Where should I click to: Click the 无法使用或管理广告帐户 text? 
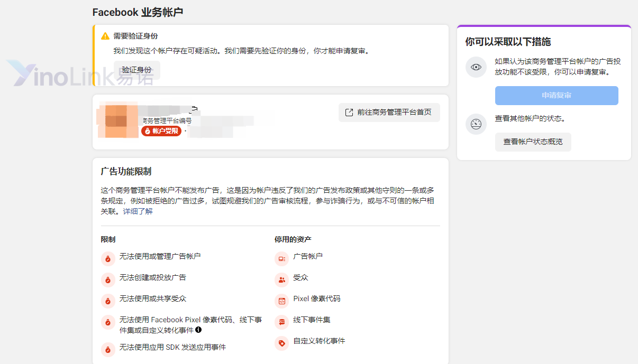(x=160, y=256)
